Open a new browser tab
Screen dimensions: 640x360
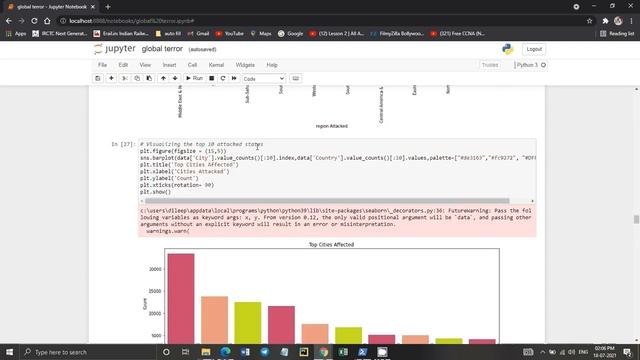click(x=108, y=7)
